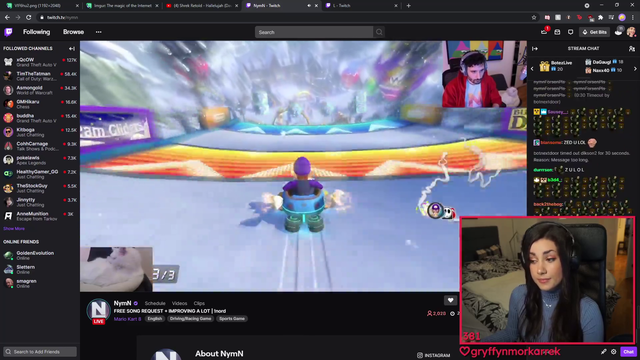Open NymN's Clips tab
Viewport: 640px width, 360px height.
(199, 303)
